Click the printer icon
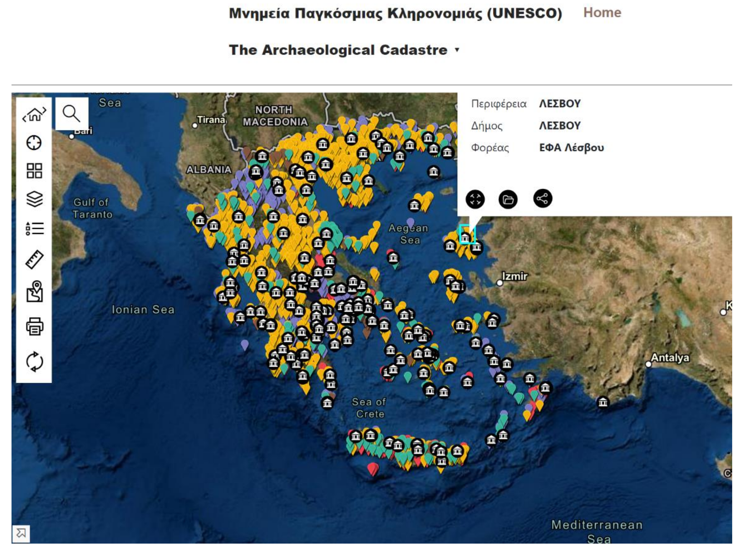Screen dimensions: 748x560 coord(34,326)
